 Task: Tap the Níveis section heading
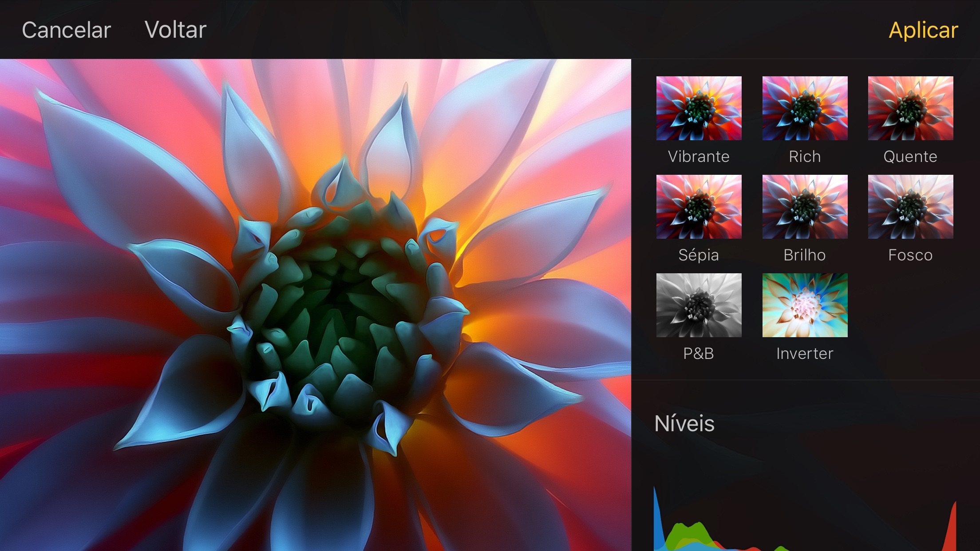[x=684, y=423]
